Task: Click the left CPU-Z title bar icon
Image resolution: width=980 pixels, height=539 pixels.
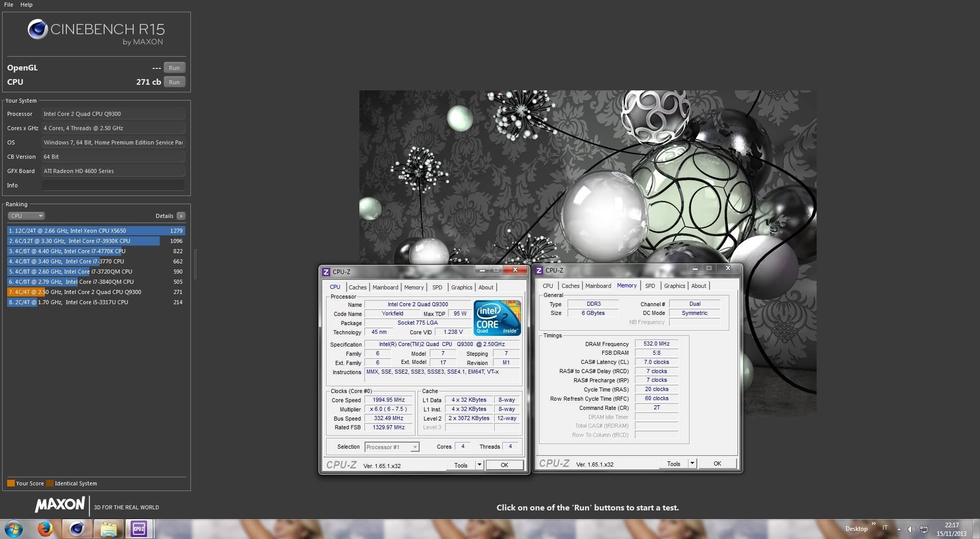Action: tap(326, 272)
